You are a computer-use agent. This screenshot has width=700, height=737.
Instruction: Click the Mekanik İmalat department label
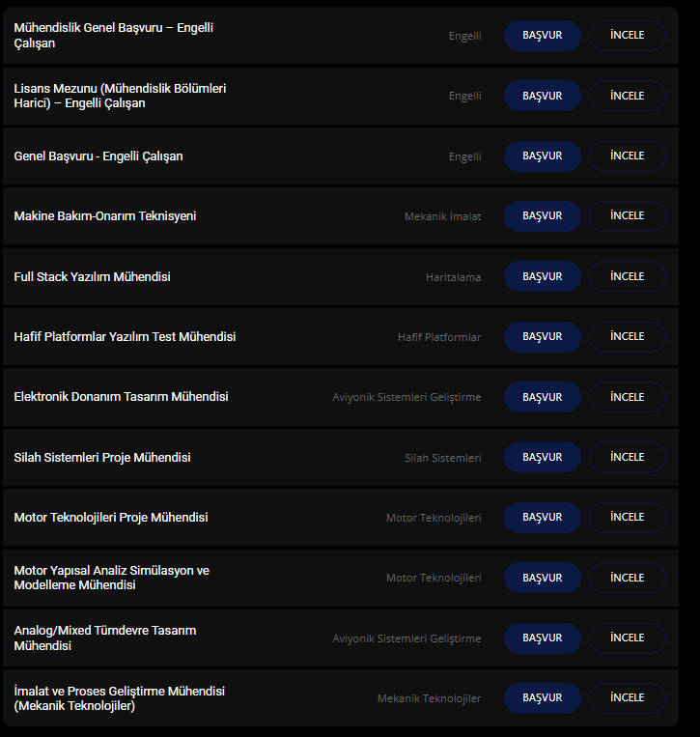(x=442, y=216)
